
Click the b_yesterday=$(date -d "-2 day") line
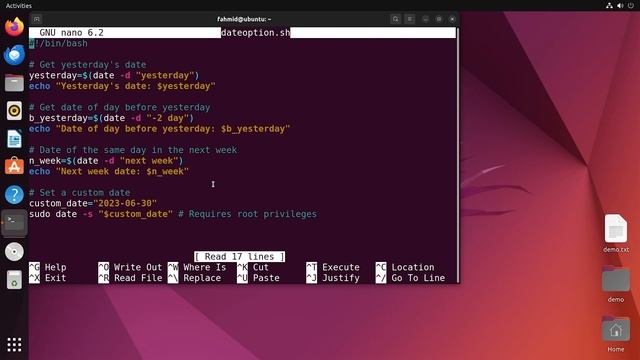pyautogui.click(x=111, y=118)
